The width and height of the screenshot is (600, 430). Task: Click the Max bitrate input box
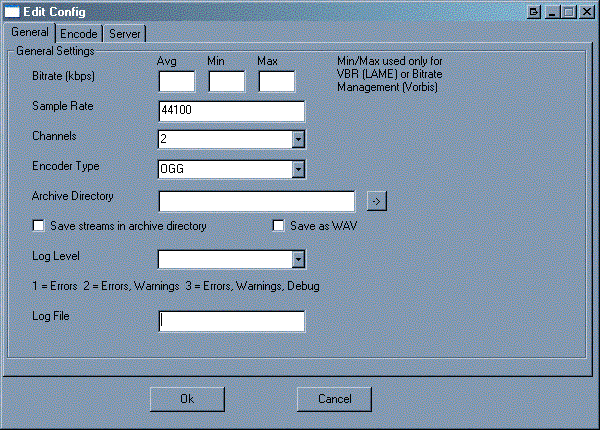click(x=277, y=81)
